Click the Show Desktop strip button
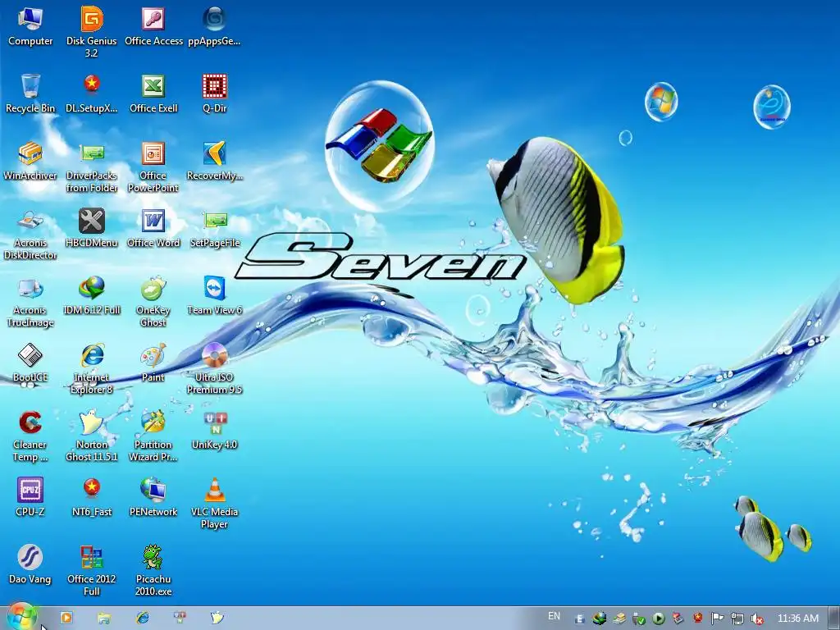The image size is (840, 630). click(834, 619)
